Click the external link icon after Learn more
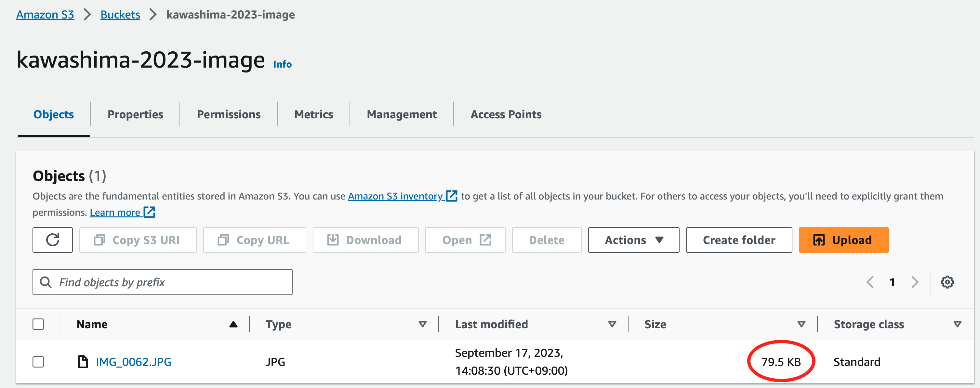 (149, 212)
